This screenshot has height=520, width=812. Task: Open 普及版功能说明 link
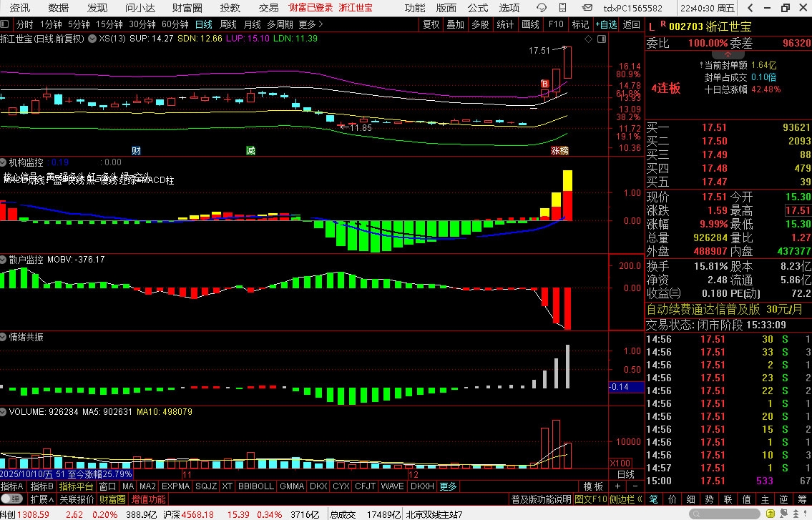coord(541,499)
